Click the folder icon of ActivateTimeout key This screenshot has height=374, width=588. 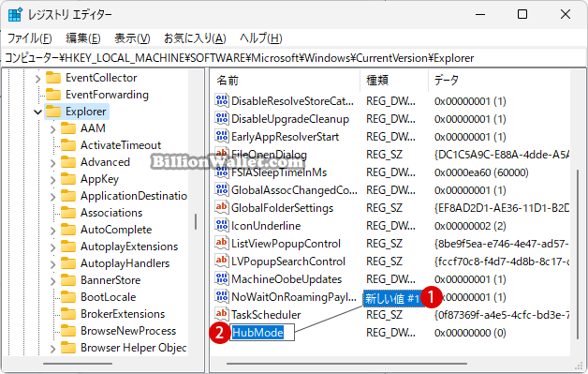pyautogui.click(x=68, y=145)
